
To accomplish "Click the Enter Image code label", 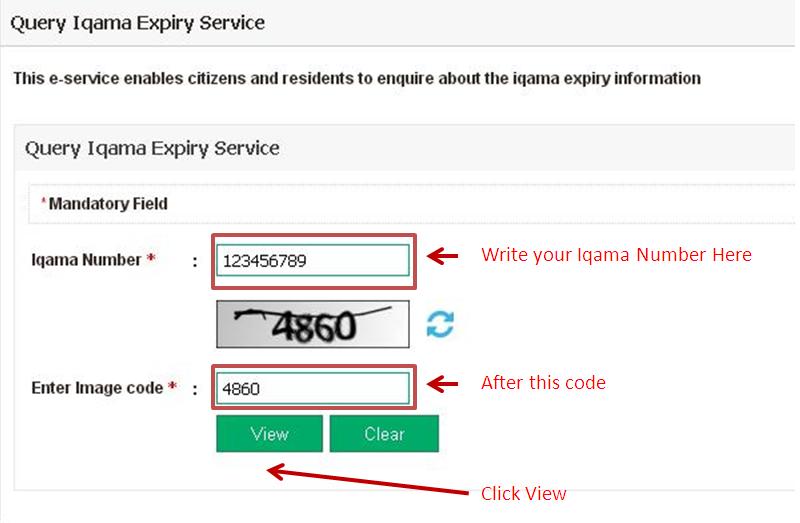I will coord(97,388).
